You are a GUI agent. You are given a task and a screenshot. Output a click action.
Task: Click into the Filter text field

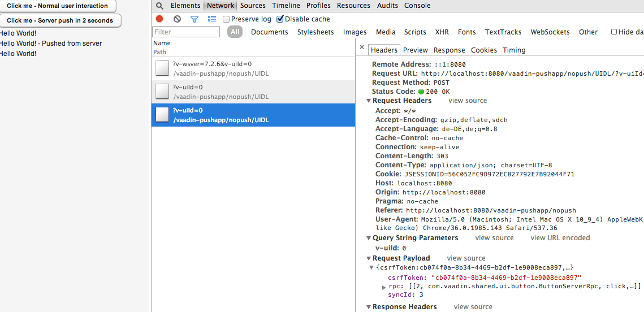(x=186, y=32)
